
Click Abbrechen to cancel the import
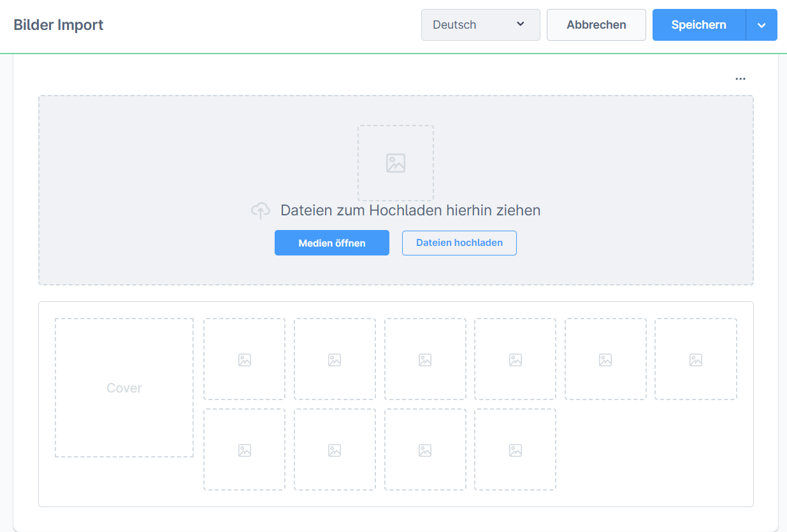596,24
